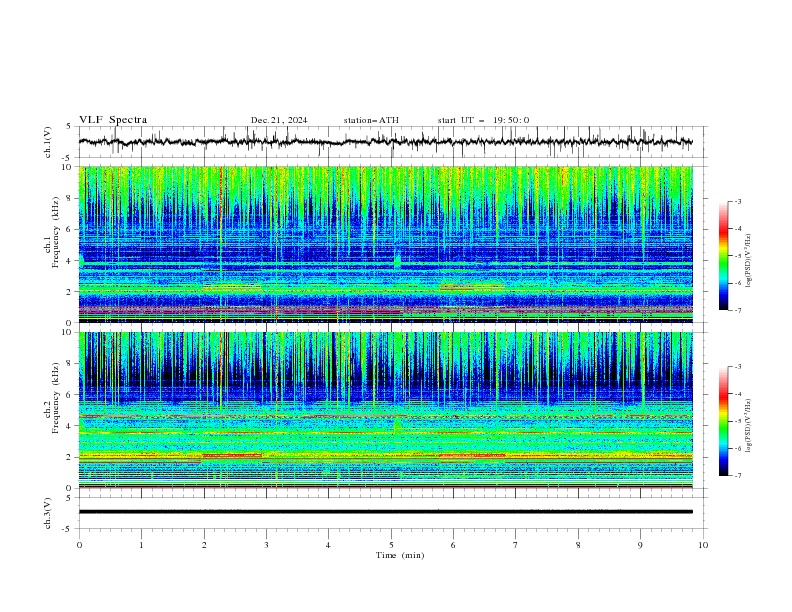Click time axis tick label "2"
The width and height of the screenshot is (792, 612).
[204, 545]
